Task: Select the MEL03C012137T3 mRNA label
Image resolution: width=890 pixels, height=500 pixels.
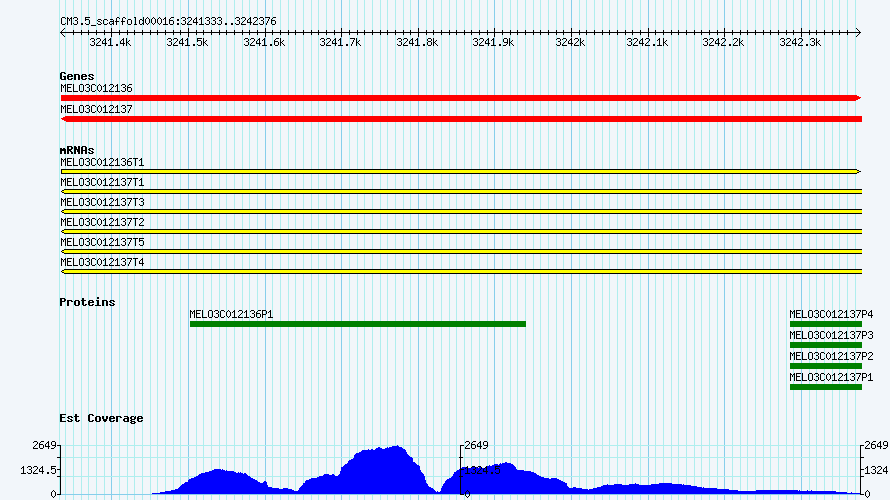Action: tap(102, 202)
